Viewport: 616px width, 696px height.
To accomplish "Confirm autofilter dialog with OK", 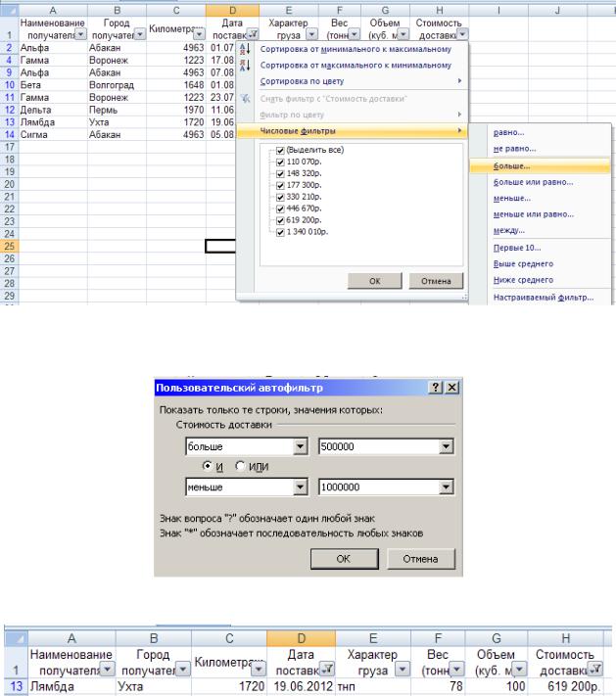I will [x=344, y=559].
